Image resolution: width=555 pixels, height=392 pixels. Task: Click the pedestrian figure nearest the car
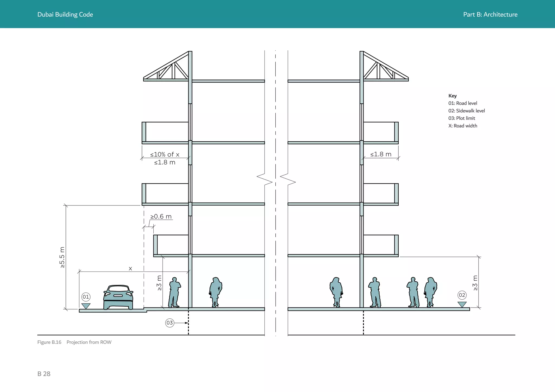coord(175,292)
